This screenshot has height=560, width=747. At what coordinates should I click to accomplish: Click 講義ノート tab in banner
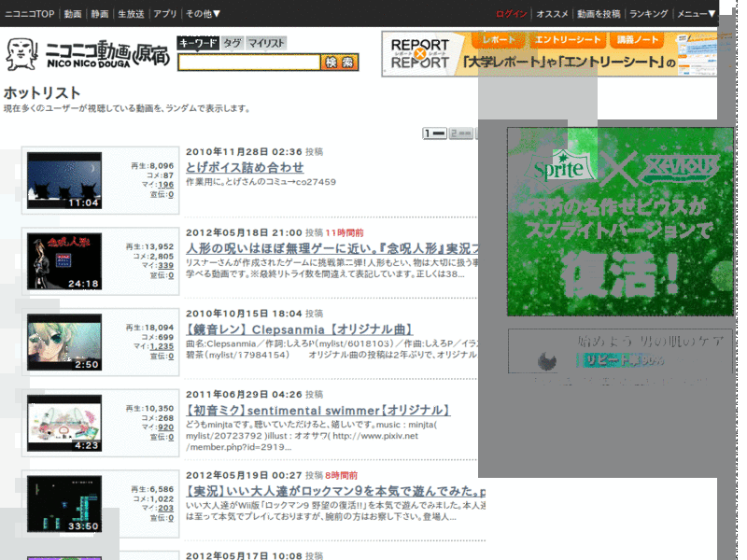pos(638,39)
